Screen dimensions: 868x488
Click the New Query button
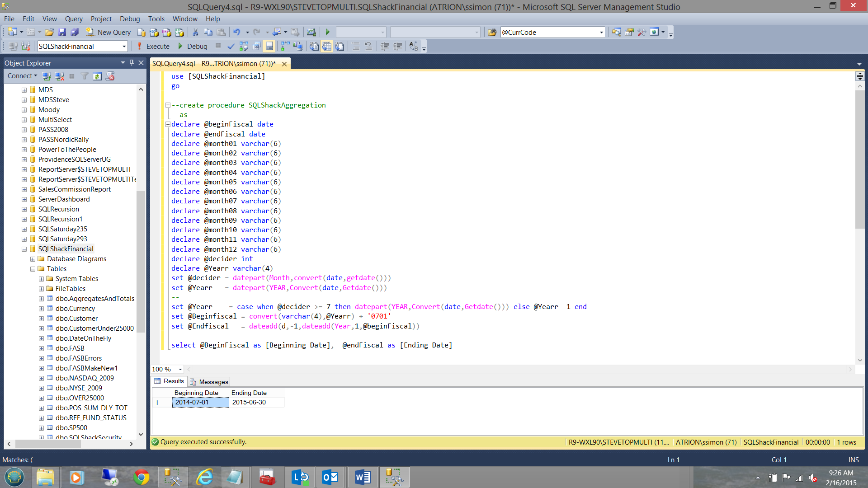(x=108, y=32)
